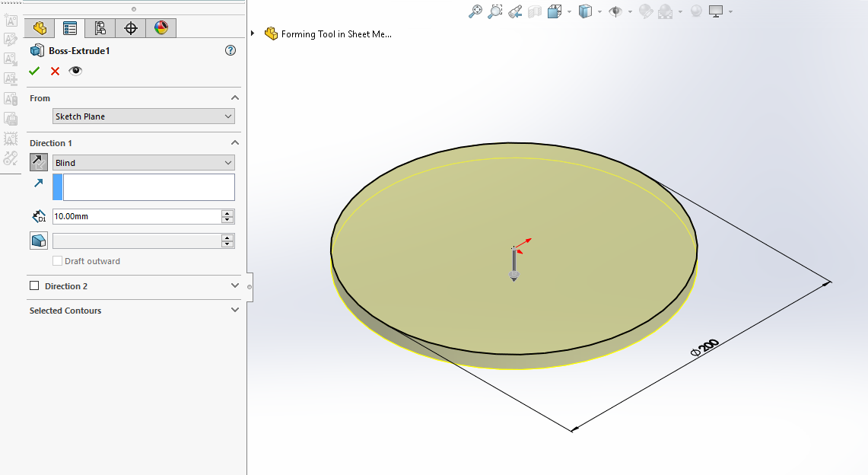Open the View Orientation cube icon

[555, 11]
